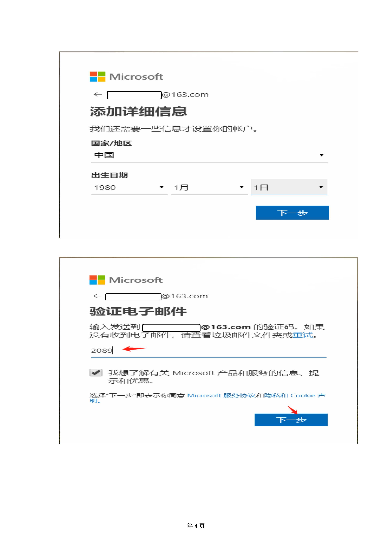Click the 国家/地区 field label
This screenshot has width=392, height=554.
pos(111,143)
